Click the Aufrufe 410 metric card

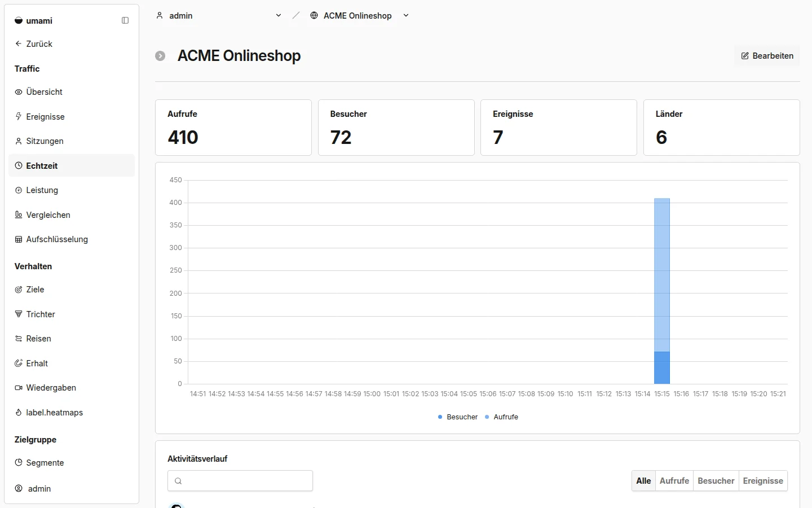[x=233, y=128]
